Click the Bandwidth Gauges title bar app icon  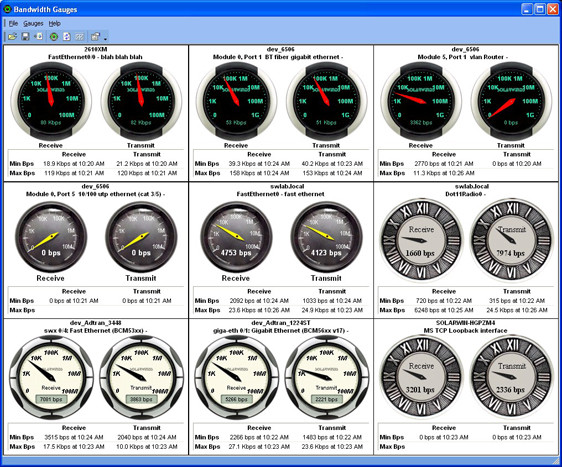pos(7,9)
